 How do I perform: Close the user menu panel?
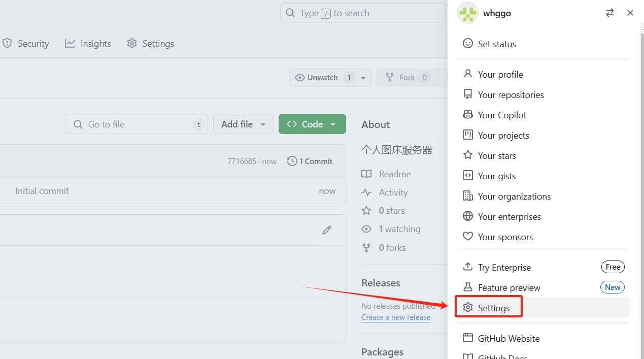pyautogui.click(x=630, y=13)
